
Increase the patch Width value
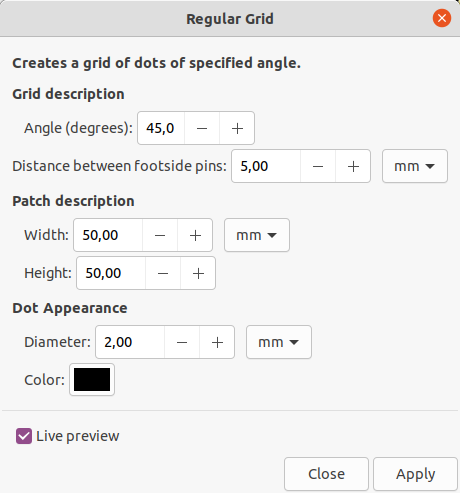[x=195, y=235]
